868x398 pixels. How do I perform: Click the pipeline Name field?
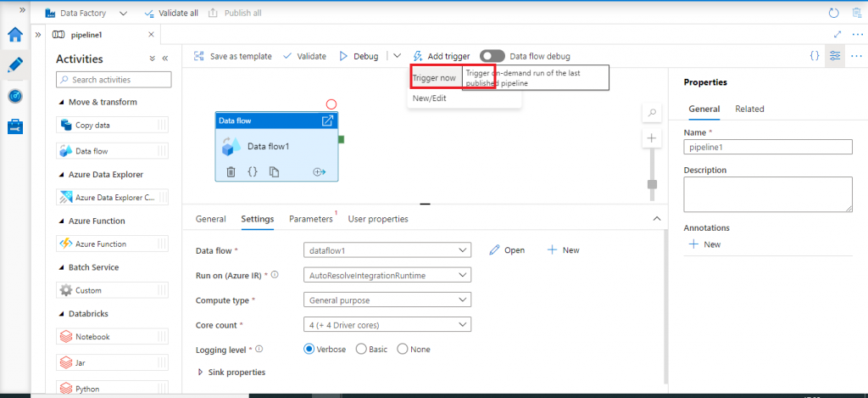tap(768, 148)
